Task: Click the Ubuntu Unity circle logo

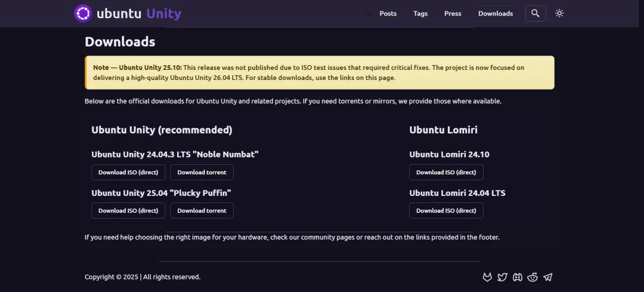Action: [83, 13]
